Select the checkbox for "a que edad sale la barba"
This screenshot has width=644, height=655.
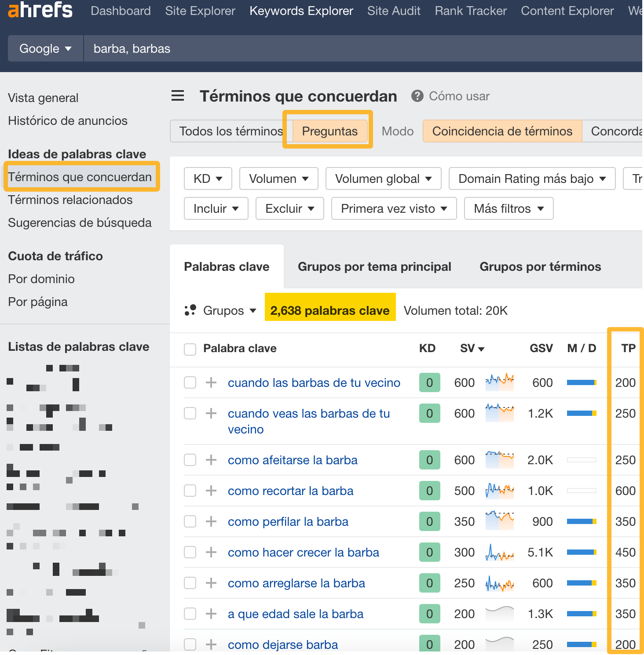tap(190, 614)
